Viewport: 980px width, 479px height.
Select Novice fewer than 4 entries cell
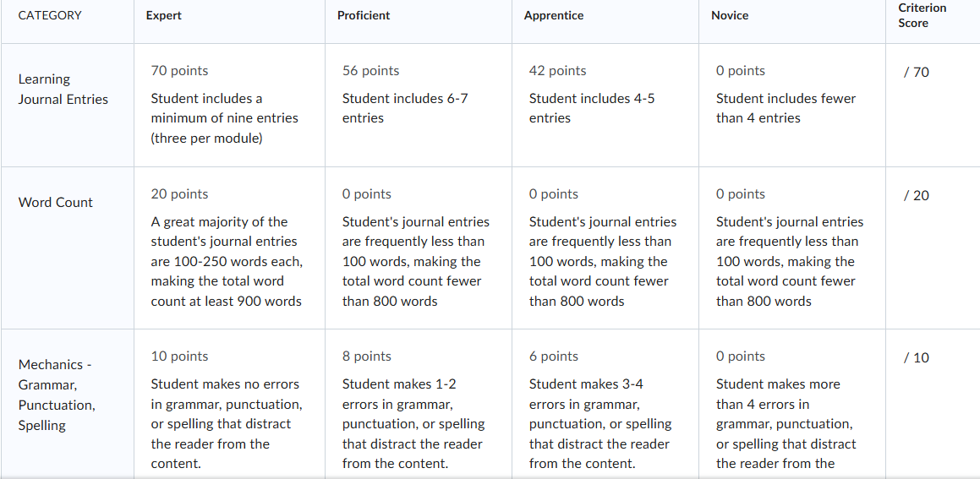tap(792, 105)
